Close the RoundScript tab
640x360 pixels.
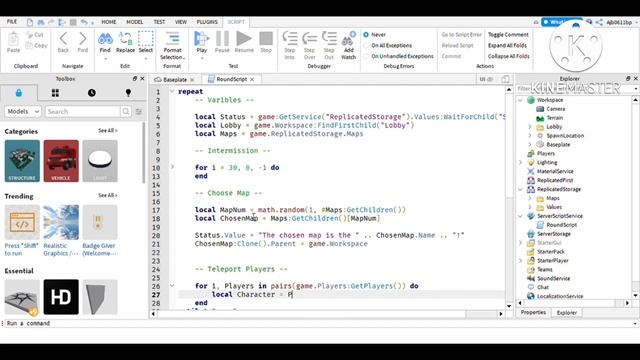coord(252,80)
